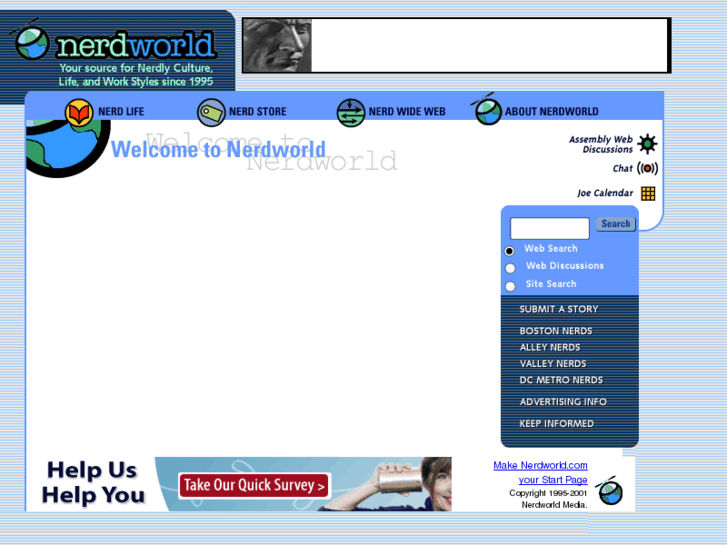This screenshot has width=727, height=545.
Task: Open BOSTON NERDS in sidebar
Action: coord(556,331)
